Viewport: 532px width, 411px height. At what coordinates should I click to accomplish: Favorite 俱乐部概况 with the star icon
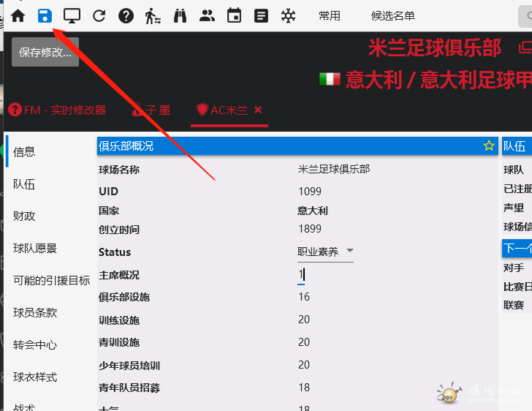tap(489, 146)
